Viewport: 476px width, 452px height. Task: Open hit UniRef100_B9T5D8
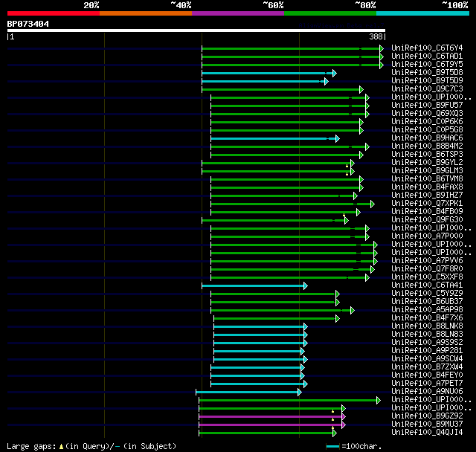(x=427, y=73)
